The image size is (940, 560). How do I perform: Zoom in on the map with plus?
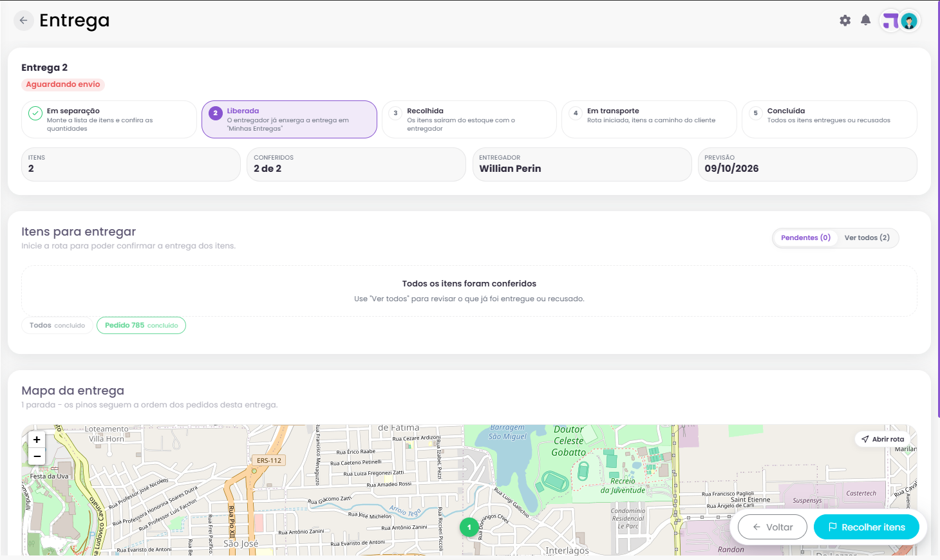(37, 440)
